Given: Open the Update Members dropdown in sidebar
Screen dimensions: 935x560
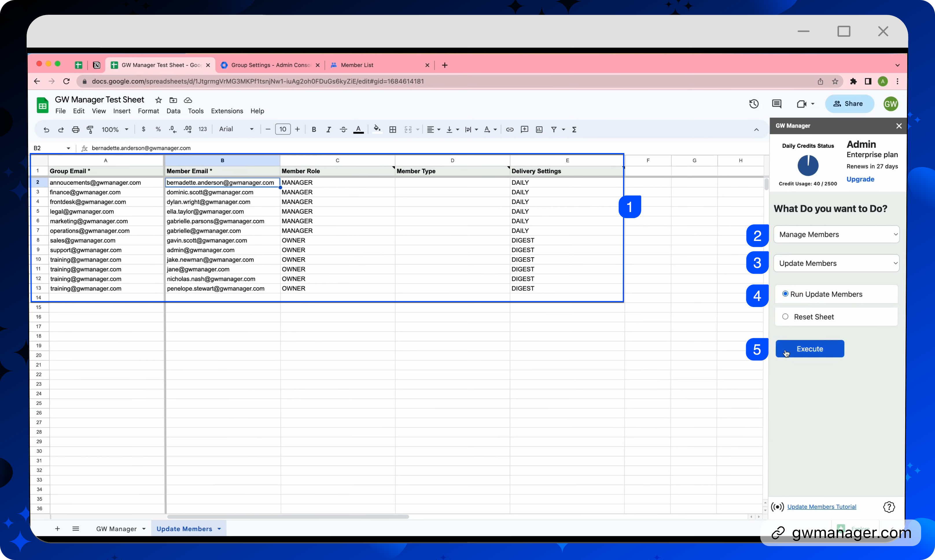Looking at the screenshot, I should 837,264.
